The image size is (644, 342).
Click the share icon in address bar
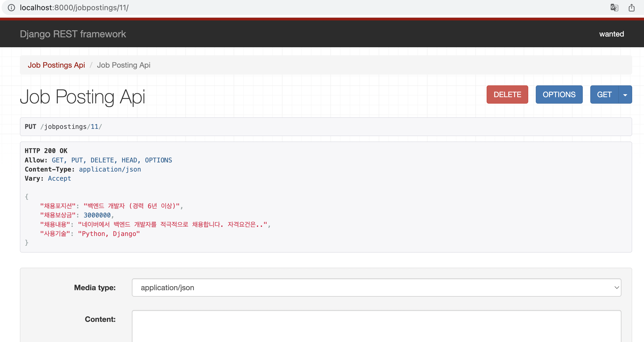point(632,8)
